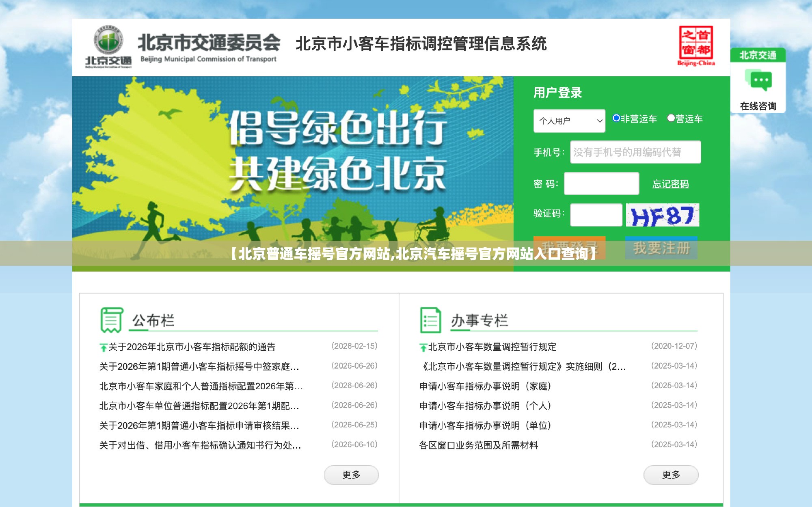
Task: Open 北京市小客车单位普通指标配置2026年第1期 notice
Action: 199,406
